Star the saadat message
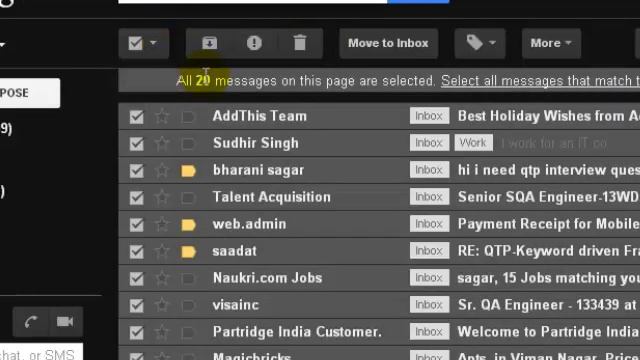The height and width of the screenshot is (360, 640). [162, 251]
